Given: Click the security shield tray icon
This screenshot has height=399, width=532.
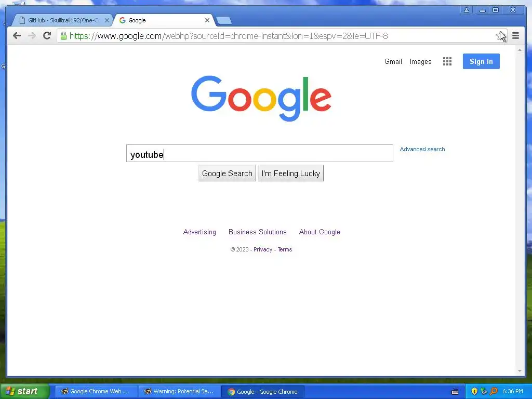Looking at the screenshot, I should 474,392.
